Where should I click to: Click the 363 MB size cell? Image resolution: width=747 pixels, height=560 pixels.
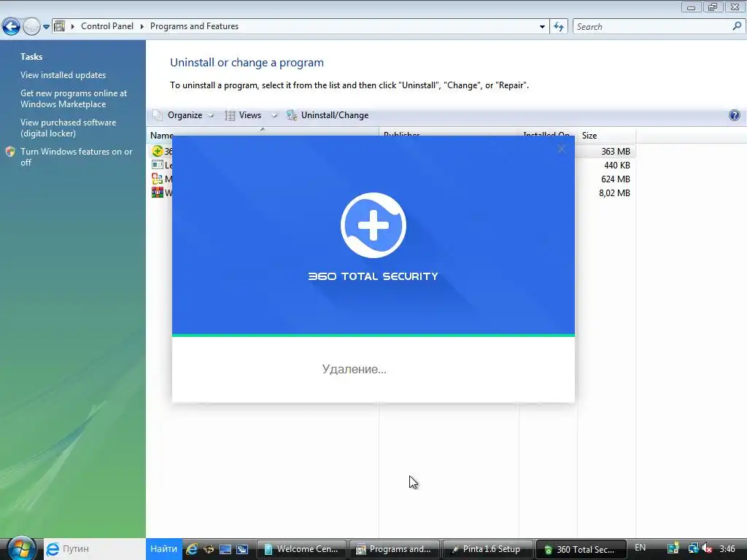[x=616, y=152]
